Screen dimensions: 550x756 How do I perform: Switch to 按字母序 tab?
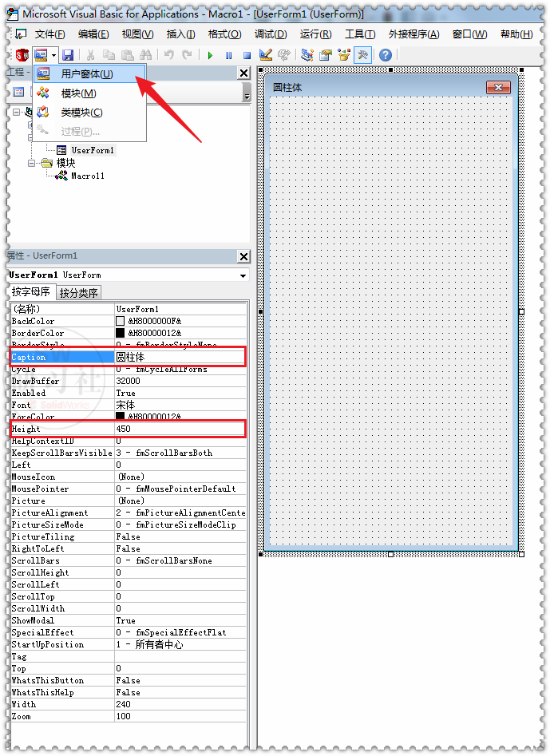coord(31,291)
